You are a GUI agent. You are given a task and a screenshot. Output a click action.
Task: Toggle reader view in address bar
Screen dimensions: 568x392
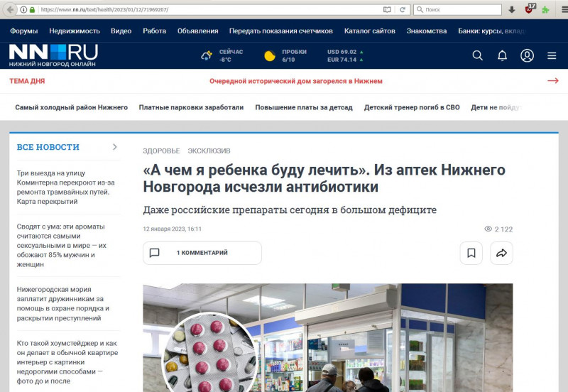pos(387,9)
